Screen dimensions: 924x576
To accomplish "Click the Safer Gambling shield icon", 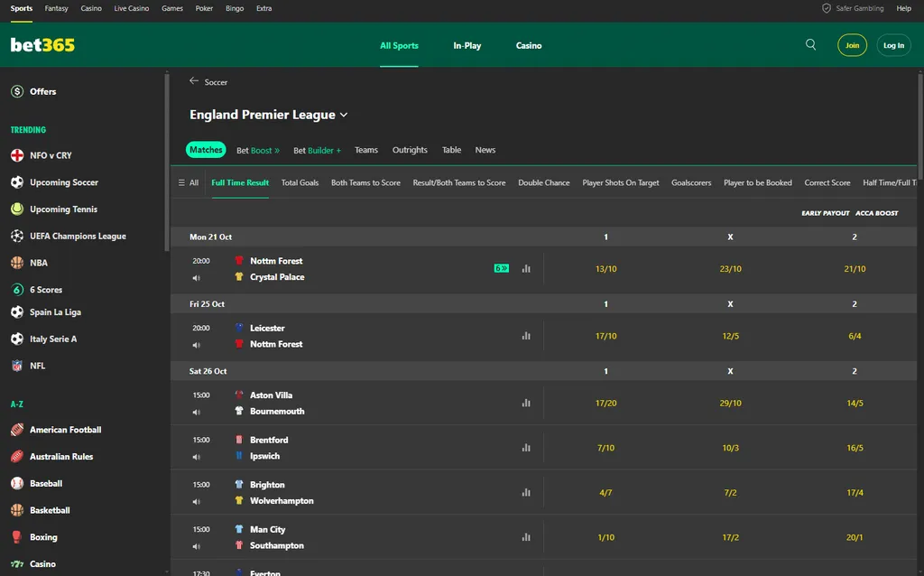I will pyautogui.click(x=826, y=8).
